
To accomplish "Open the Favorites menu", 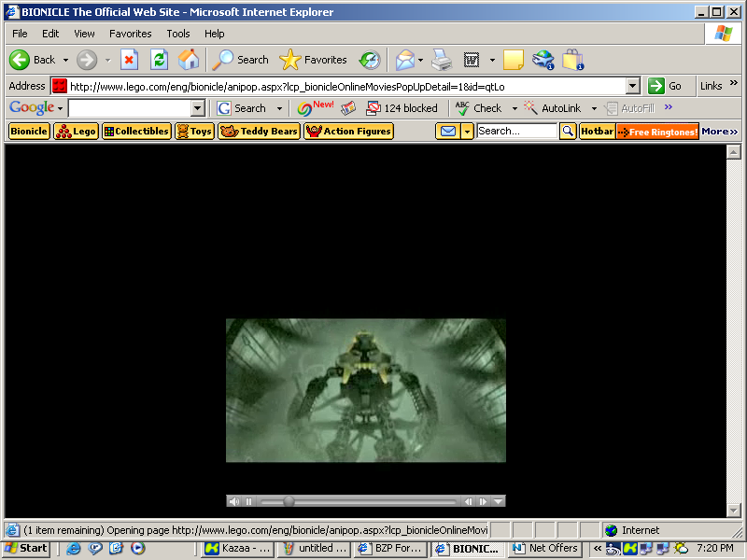I will pos(130,33).
